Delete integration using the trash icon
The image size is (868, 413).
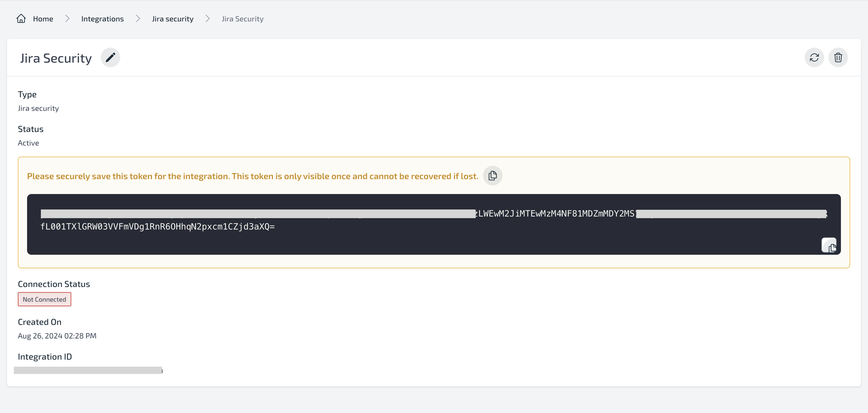pyautogui.click(x=838, y=58)
